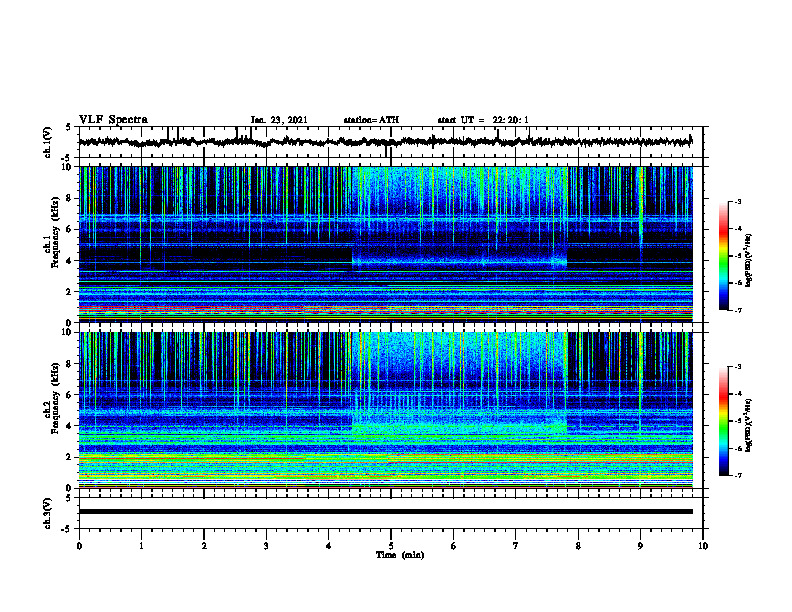This screenshot has width=792, height=612.
Task: Click the "-3" label on ch.2 colorbar
Action: coord(737,367)
